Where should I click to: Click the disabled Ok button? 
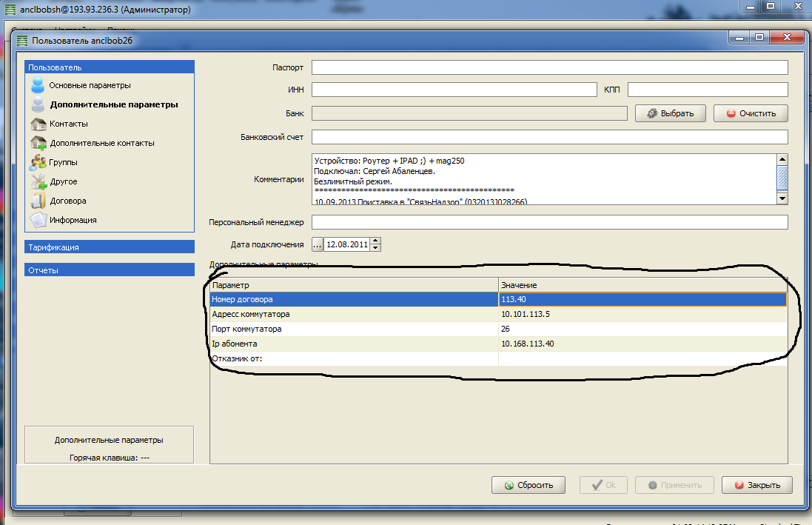coord(603,485)
